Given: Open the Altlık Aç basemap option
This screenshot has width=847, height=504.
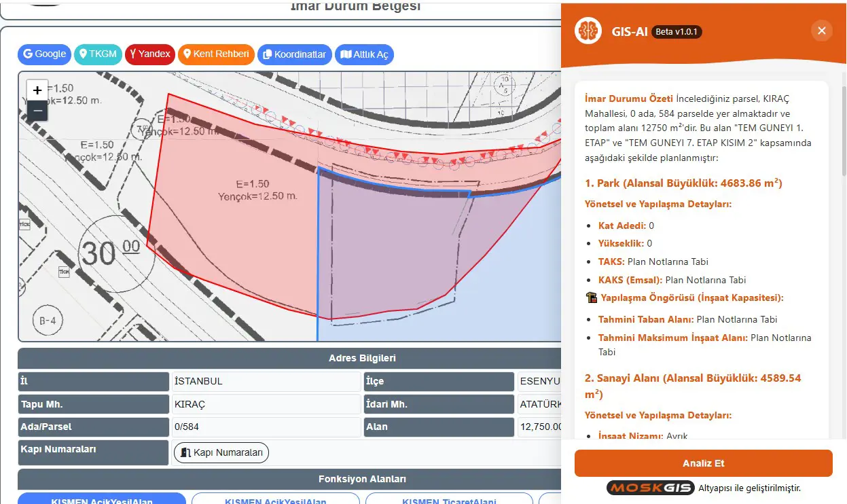Looking at the screenshot, I should click(364, 54).
